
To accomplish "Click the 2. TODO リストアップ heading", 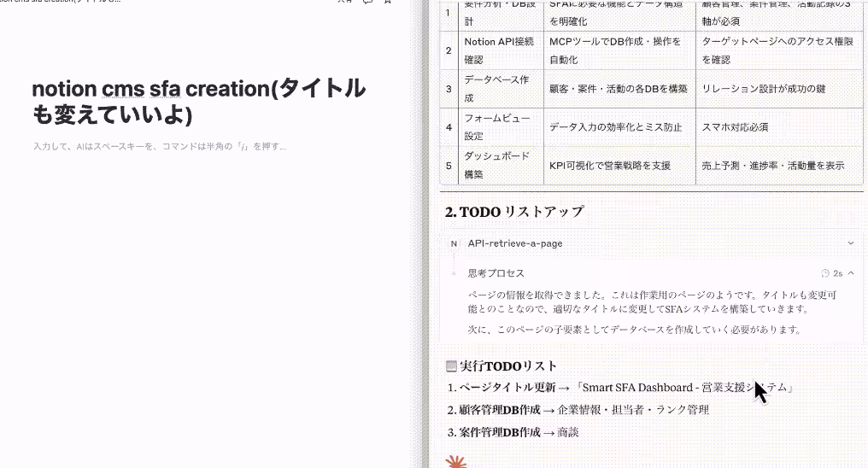I will 514,212.
